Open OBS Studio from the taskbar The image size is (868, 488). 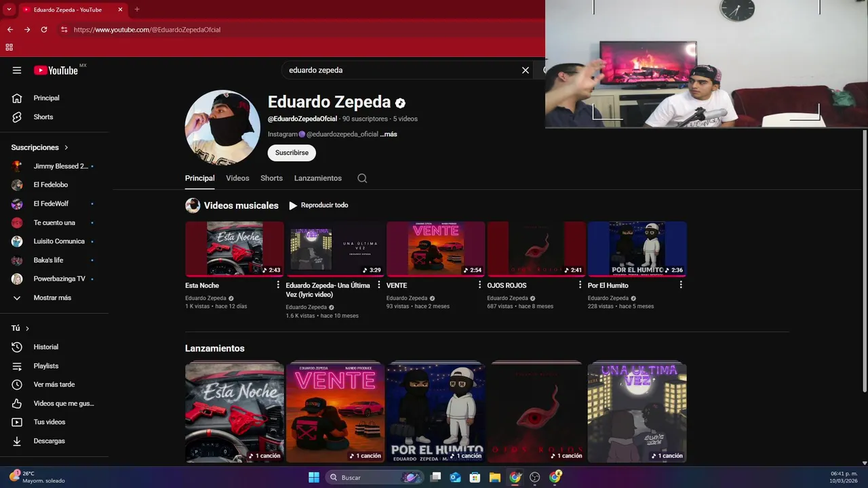pos(535,477)
